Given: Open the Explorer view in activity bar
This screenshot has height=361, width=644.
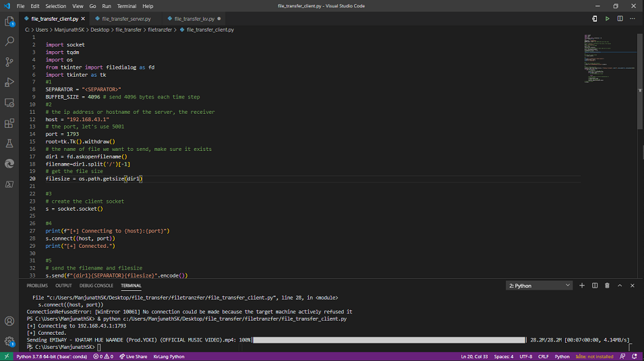Looking at the screenshot, I should tap(9, 21).
